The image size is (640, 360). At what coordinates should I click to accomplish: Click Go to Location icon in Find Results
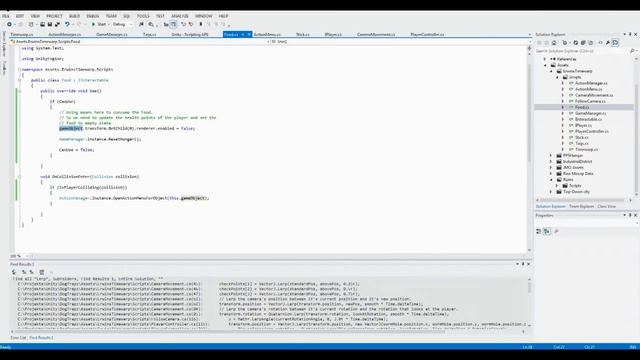coord(14,272)
